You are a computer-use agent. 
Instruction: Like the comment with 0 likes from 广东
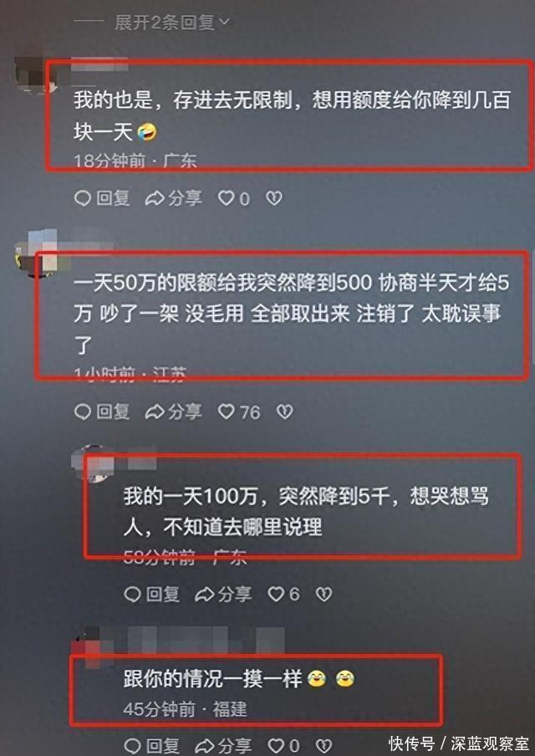(234, 198)
